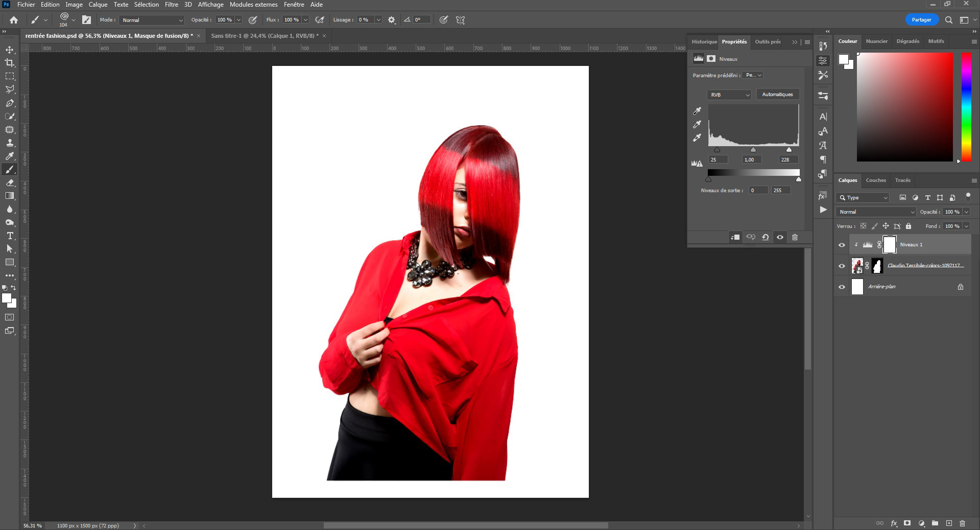
Task: Open the RVB channel dropdown
Action: click(x=729, y=95)
